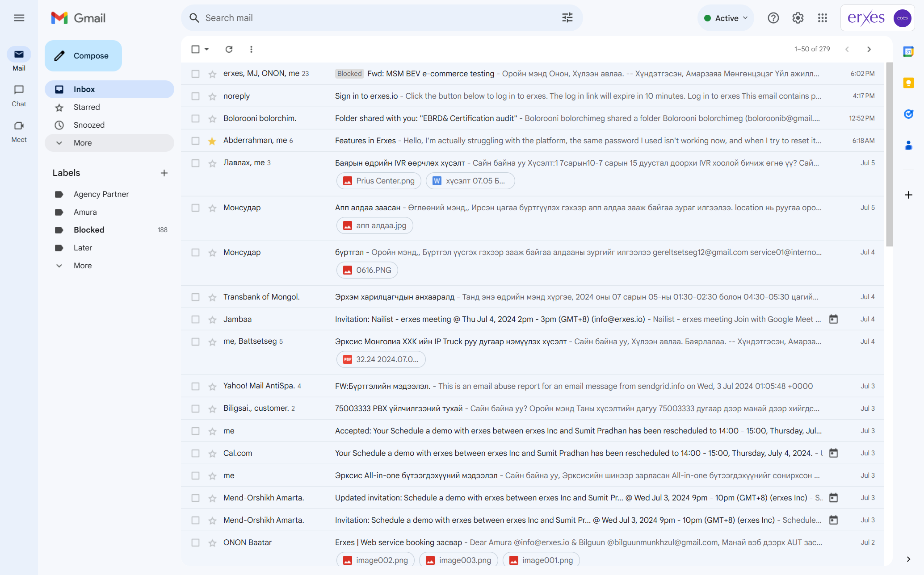Screen dimensions: 924x575
Task: Unstar the Abderrahman Features in Erxes email
Action: pos(212,141)
